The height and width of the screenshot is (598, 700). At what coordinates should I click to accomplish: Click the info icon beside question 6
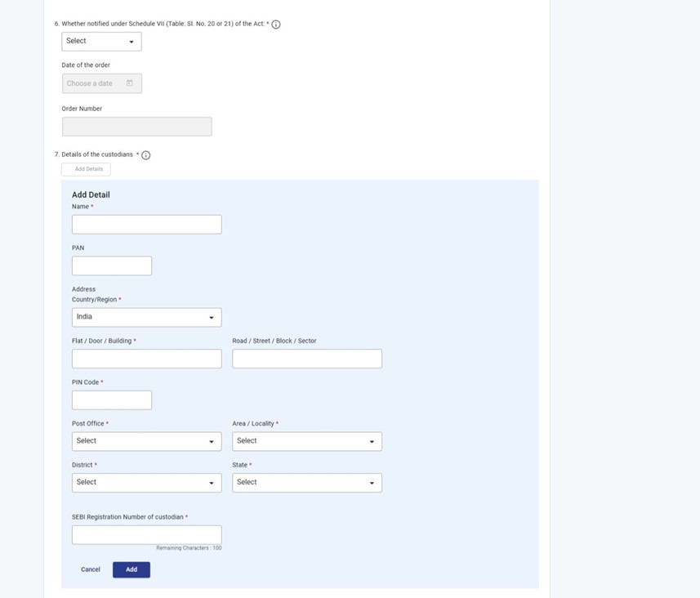coord(275,25)
